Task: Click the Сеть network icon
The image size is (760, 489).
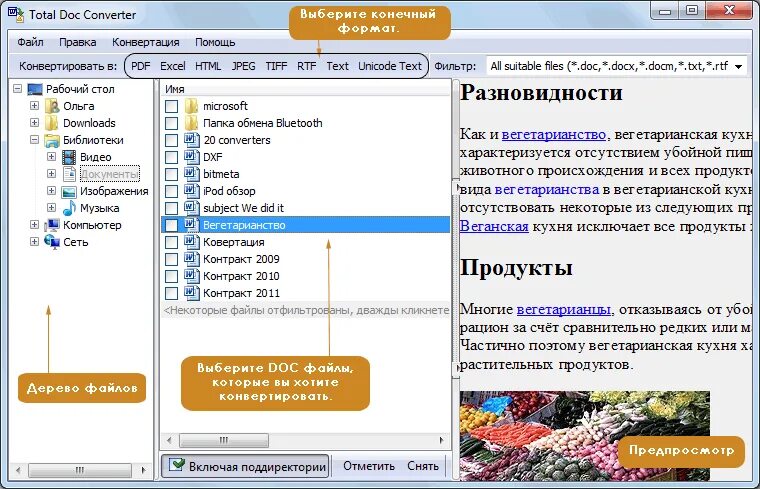Action: click(x=52, y=241)
